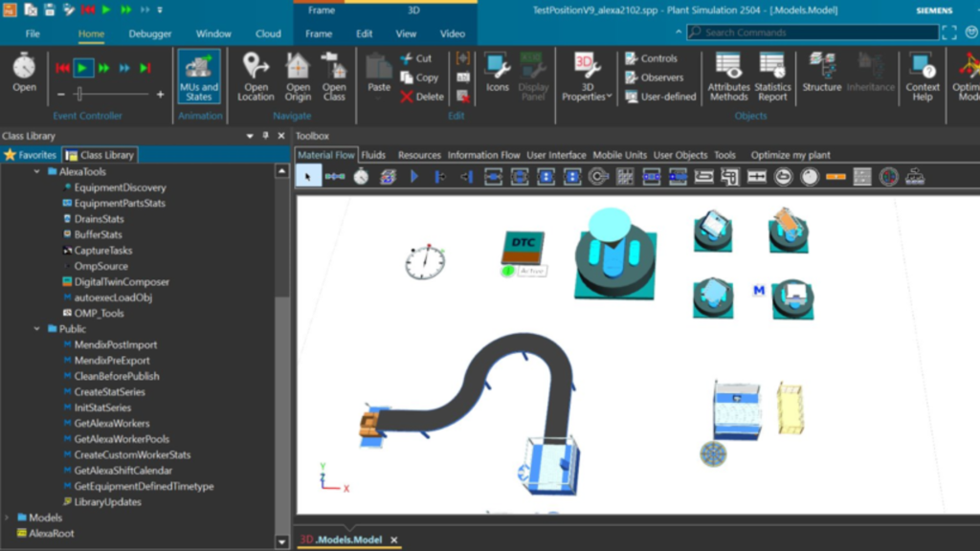980x551 pixels.
Task: Toggle full screen mode icon
Action: [x=948, y=33]
